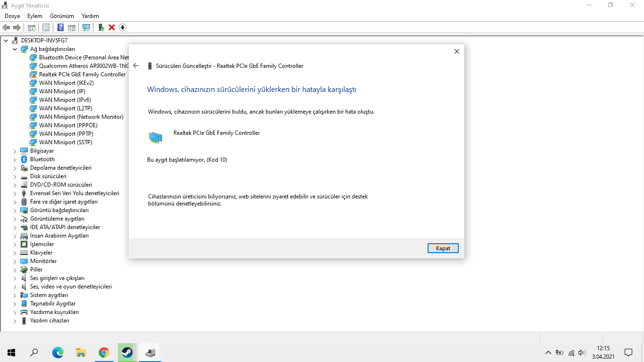The image size is (644, 362).
Task: Click the monitor icon beside Monitörler
Action: click(x=24, y=261)
